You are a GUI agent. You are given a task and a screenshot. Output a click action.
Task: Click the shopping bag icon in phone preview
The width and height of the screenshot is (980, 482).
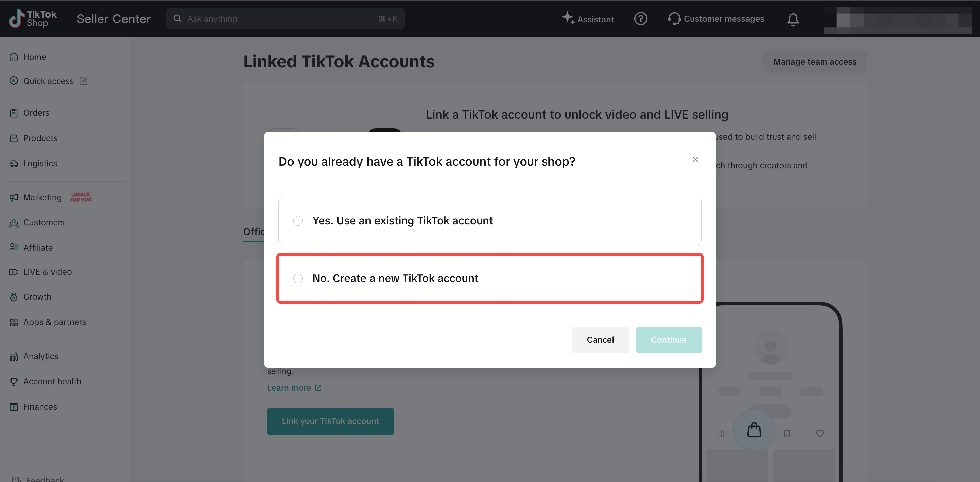point(754,430)
